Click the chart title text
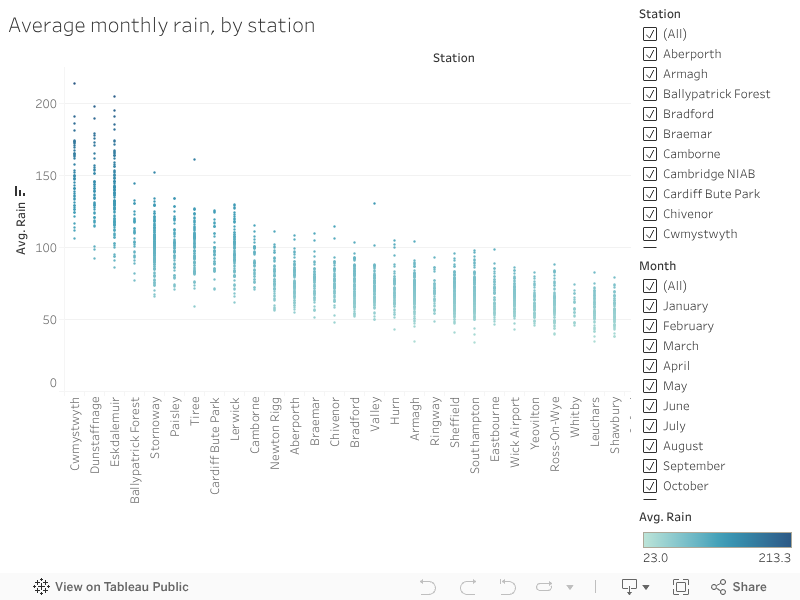Image resolution: width=800 pixels, height=600 pixels. pos(162,26)
